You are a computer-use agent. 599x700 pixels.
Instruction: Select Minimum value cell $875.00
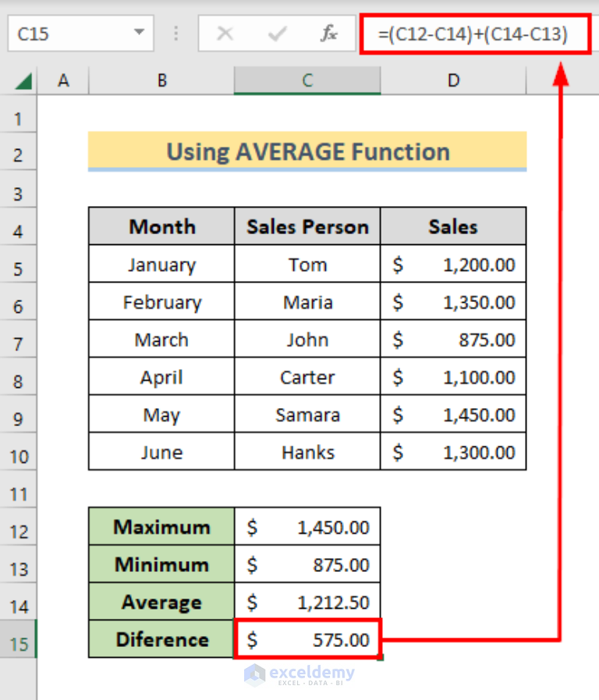point(307,563)
